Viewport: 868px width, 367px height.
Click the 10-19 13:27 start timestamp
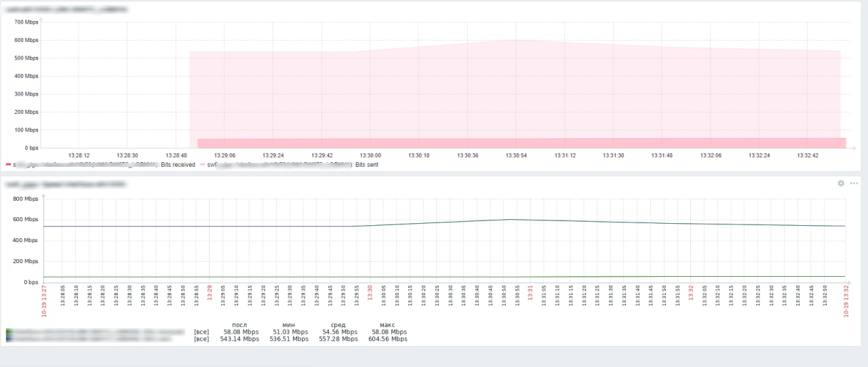pyautogui.click(x=45, y=301)
